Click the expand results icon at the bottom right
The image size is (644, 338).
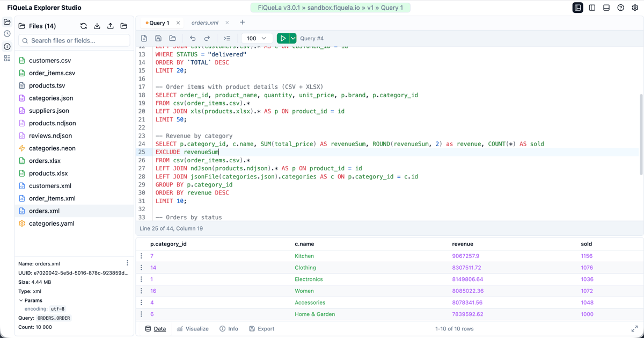634,329
